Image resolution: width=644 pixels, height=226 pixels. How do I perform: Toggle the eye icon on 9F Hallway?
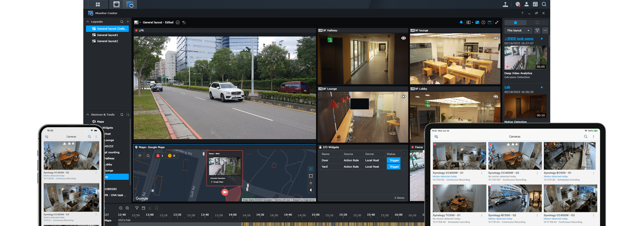click(403, 38)
